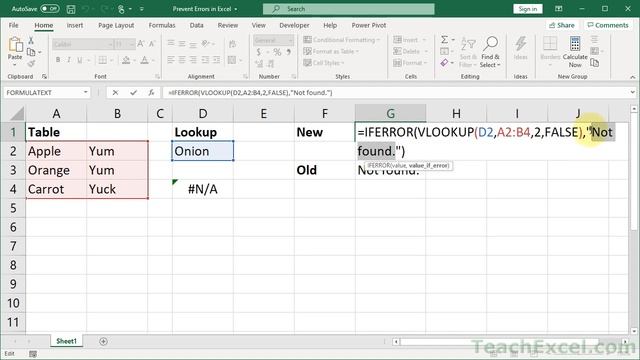The image size is (640, 360).
Task: Click the Copy icon
Action: pyautogui.click(x=31, y=52)
